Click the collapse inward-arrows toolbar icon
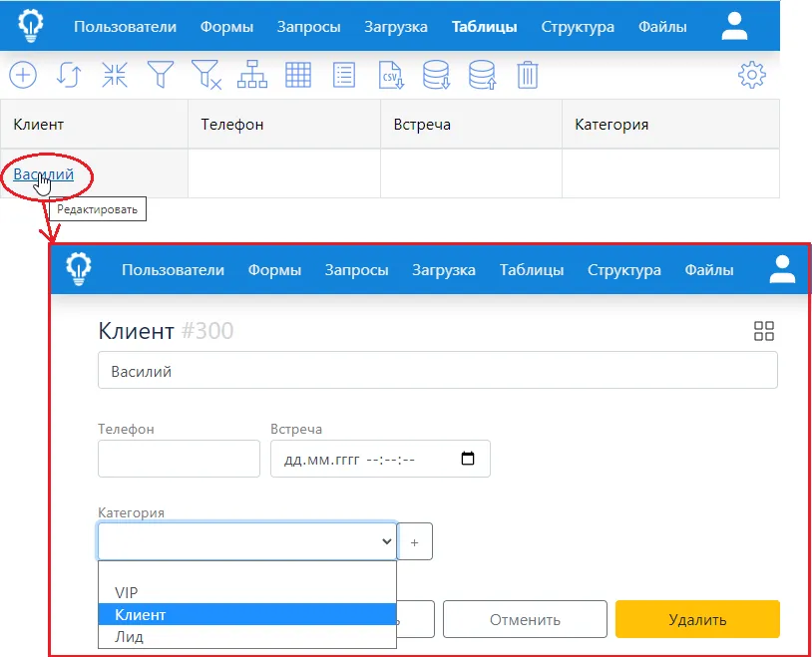This screenshot has width=812, height=657. pyautogui.click(x=115, y=75)
